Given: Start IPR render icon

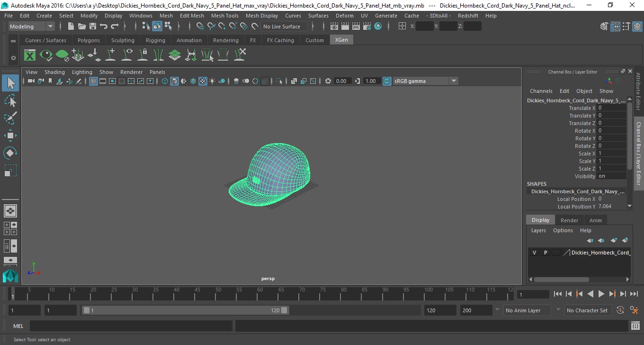Looking at the screenshot, I should point(356,27).
